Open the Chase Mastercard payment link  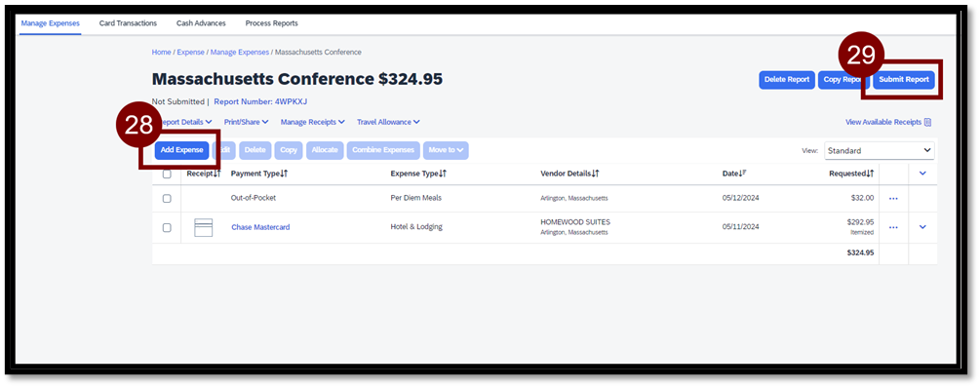pyautogui.click(x=260, y=227)
